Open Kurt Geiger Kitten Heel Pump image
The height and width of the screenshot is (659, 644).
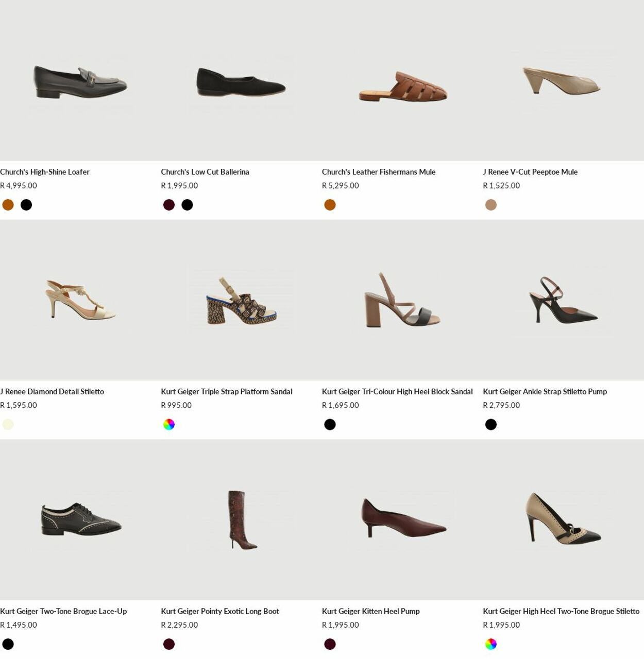point(402,520)
